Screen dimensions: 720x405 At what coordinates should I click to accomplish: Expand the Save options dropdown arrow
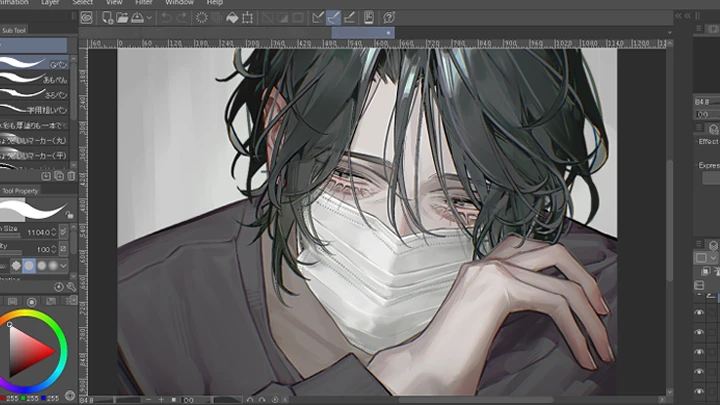click(x=149, y=18)
